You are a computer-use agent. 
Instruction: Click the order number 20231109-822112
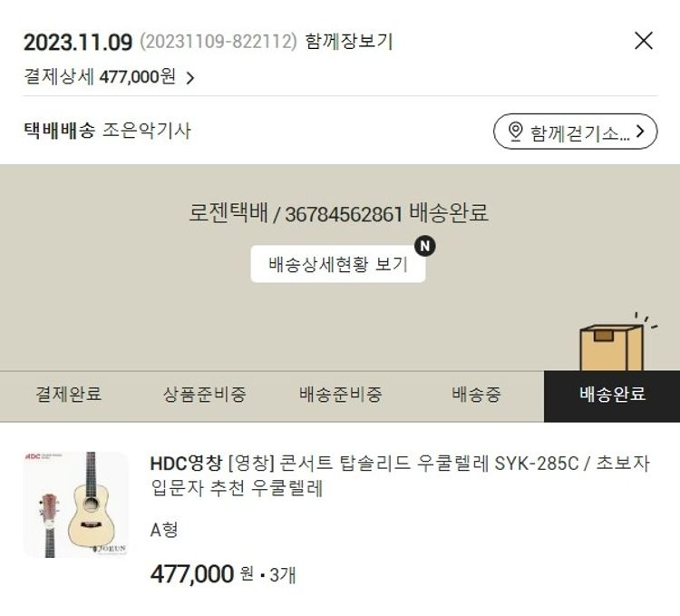pos(219,42)
